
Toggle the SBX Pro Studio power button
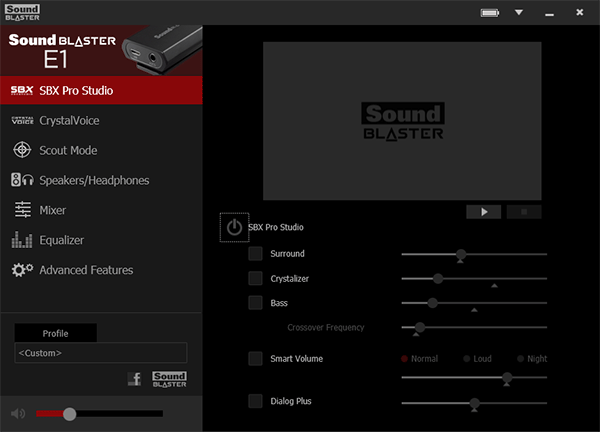(234, 227)
